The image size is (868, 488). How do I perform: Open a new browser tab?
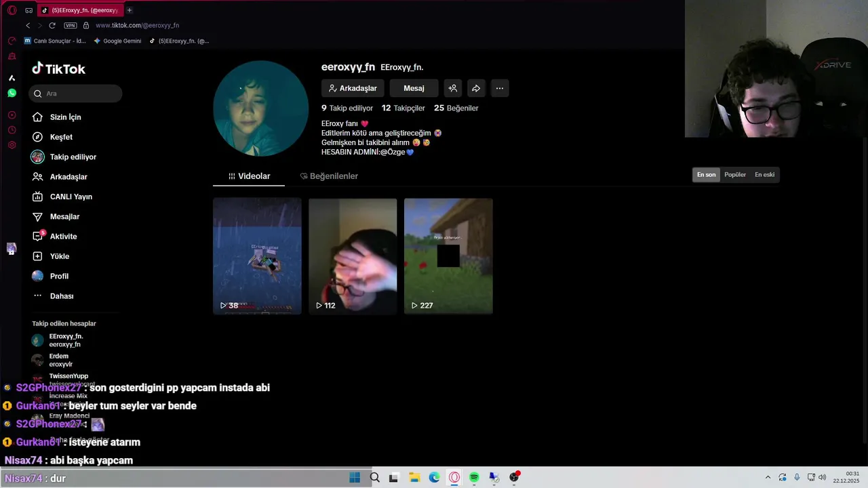[130, 10]
